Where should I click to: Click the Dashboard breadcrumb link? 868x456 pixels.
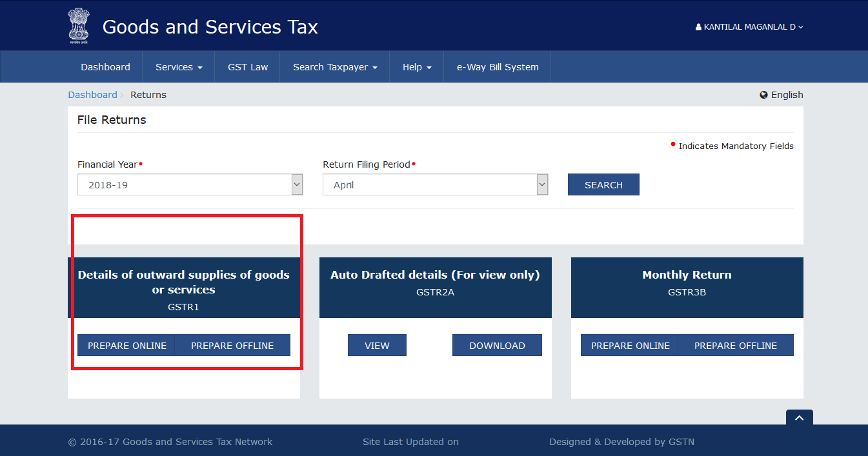point(93,95)
